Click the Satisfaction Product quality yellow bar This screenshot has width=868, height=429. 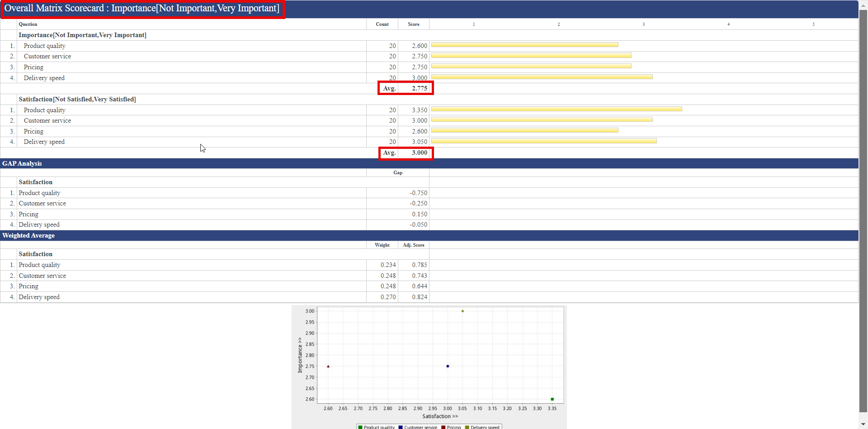click(x=557, y=109)
